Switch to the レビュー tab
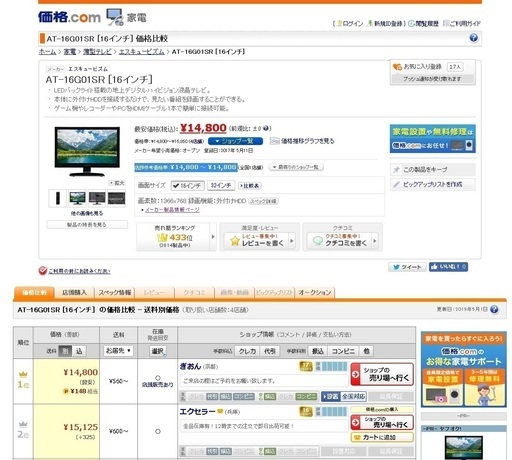This screenshot has height=460, width=512. [x=154, y=293]
